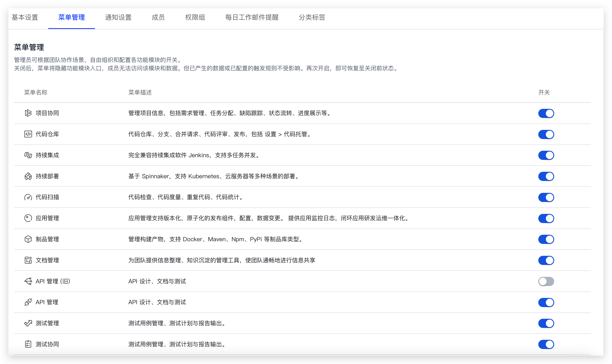The image size is (612, 364).
Task: Toggle the 制品管理 switch off
Action: tap(546, 239)
